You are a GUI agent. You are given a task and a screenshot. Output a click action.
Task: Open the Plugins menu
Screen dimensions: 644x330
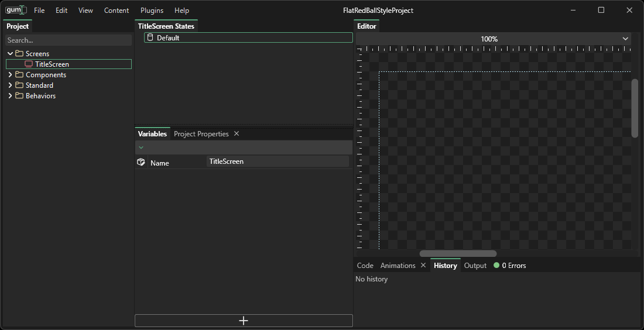(x=152, y=11)
